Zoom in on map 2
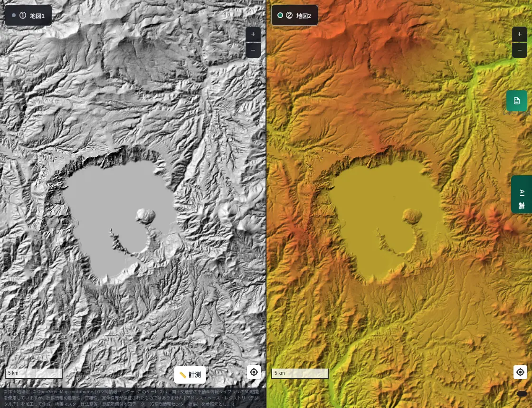The image size is (532, 408). coord(520,34)
